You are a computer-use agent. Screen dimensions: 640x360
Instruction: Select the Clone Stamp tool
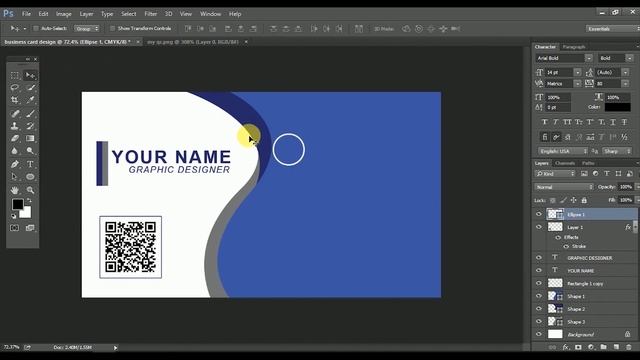pyautogui.click(x=15, y=126)
